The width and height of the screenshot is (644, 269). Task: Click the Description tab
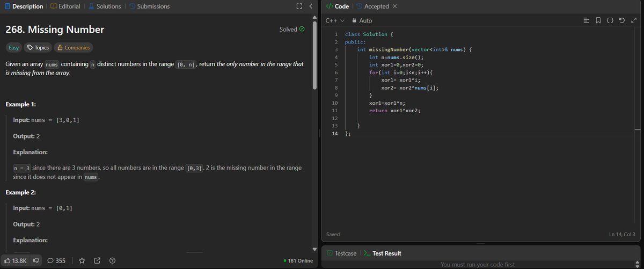click(x=24, y=6)
